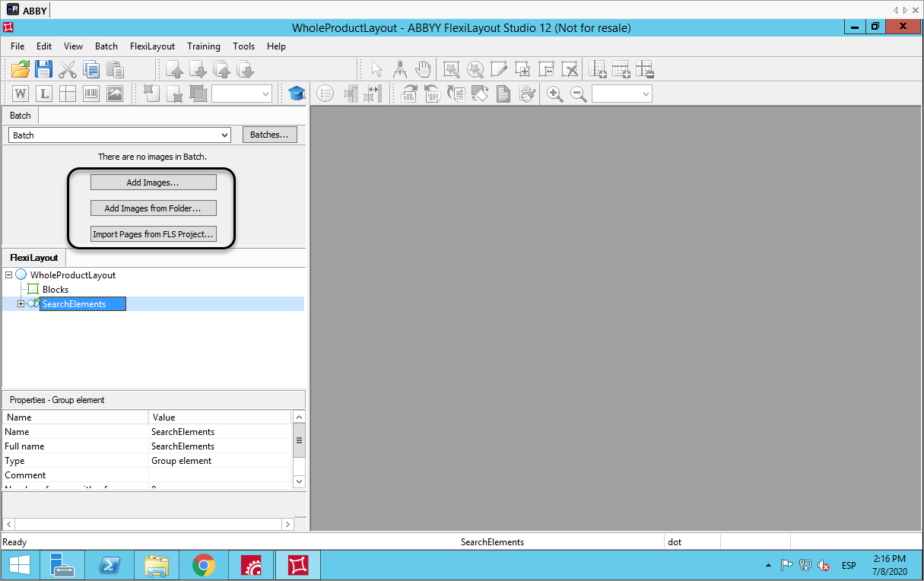This screenshot has width=924, height=581.
Task: Open the FlexiLayout menu
Action: point(152,46)
